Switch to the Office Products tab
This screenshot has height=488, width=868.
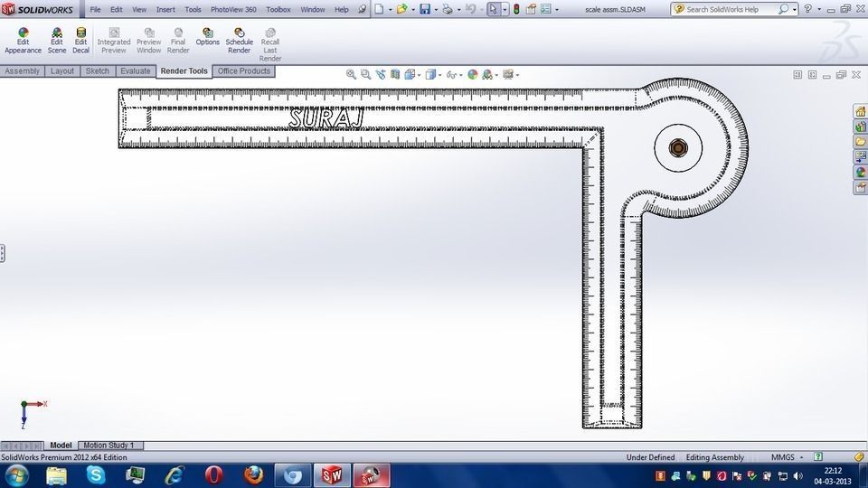coord(243,70)
